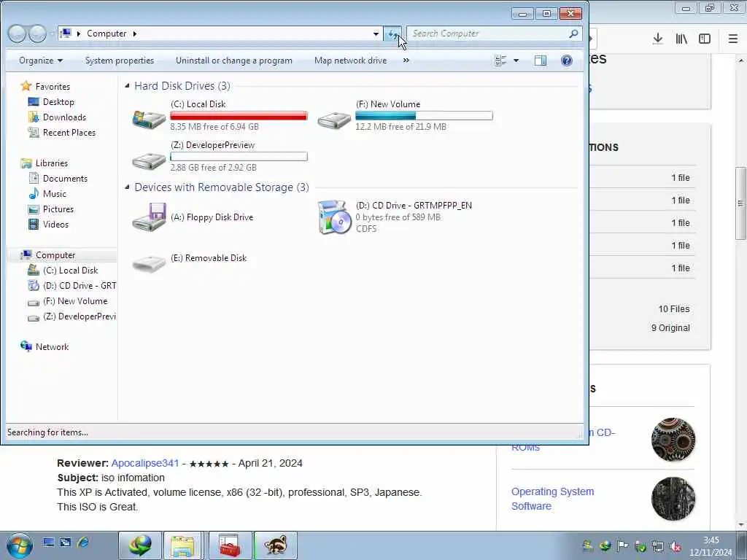Screen dimensions: 747x560
Task: Click the arrow after Computer in address bar
Action: [x=135, y=34]
